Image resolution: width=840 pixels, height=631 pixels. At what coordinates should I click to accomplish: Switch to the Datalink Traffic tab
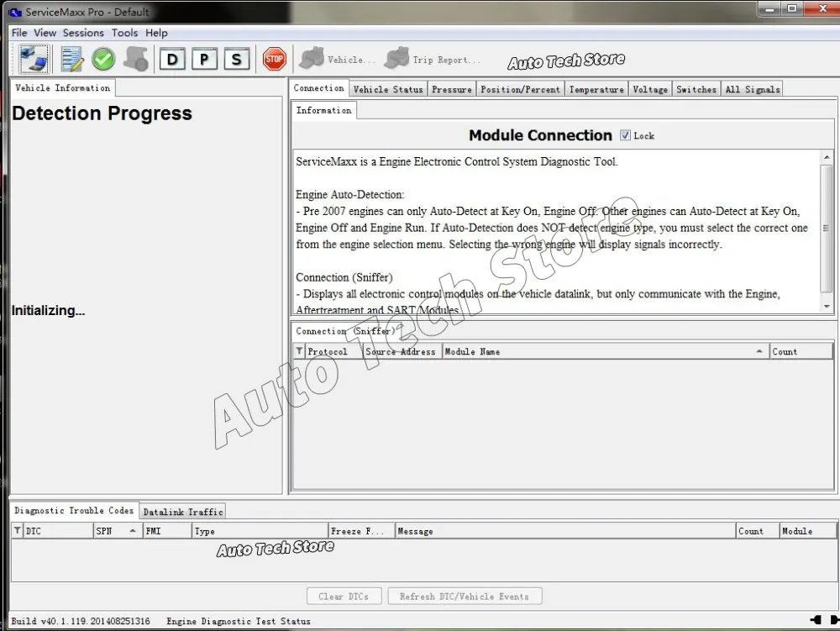[x=182, y=512]
